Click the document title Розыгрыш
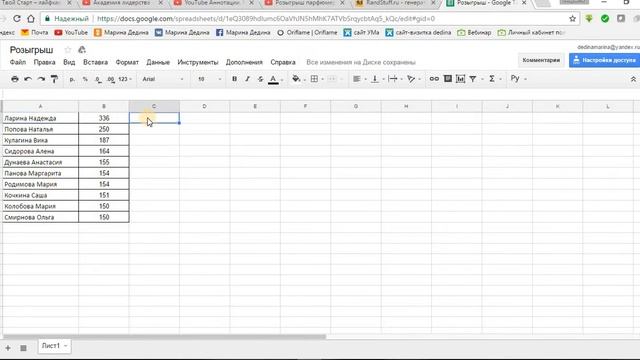 coord(31,50)
